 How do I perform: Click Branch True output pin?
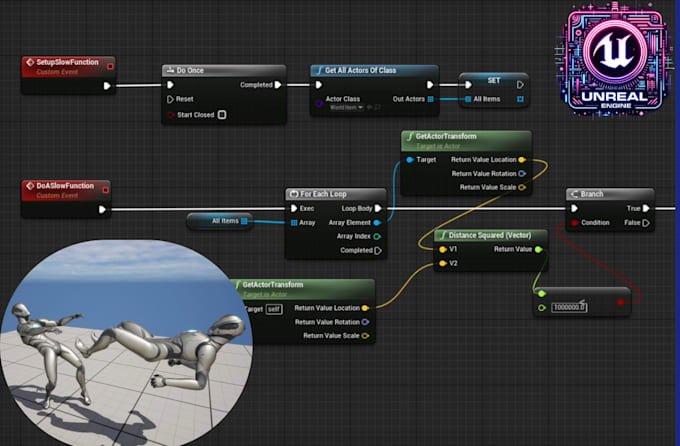pyautogui.click(x=646, y=208)
